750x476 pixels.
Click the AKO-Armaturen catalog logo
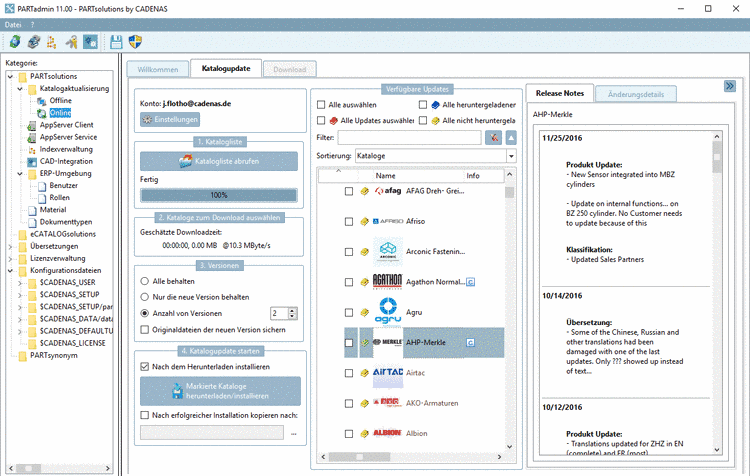(x=387, y=403)
